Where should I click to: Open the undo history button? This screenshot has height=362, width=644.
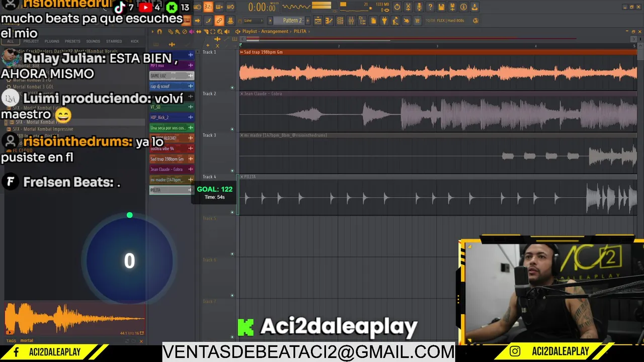[x=397, y=7]
